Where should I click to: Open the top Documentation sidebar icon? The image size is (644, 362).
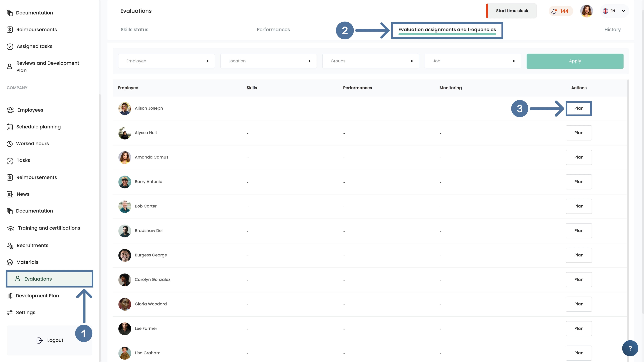tap(10, 13)
